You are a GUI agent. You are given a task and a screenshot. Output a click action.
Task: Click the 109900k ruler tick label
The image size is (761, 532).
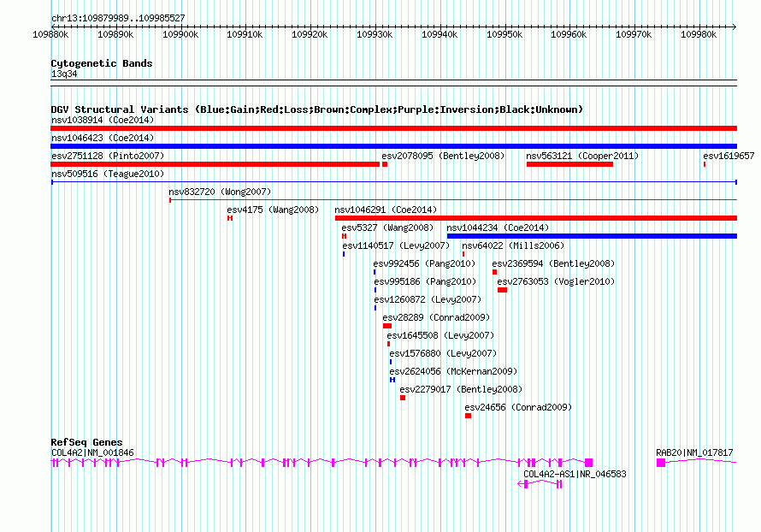coord(180,34)
